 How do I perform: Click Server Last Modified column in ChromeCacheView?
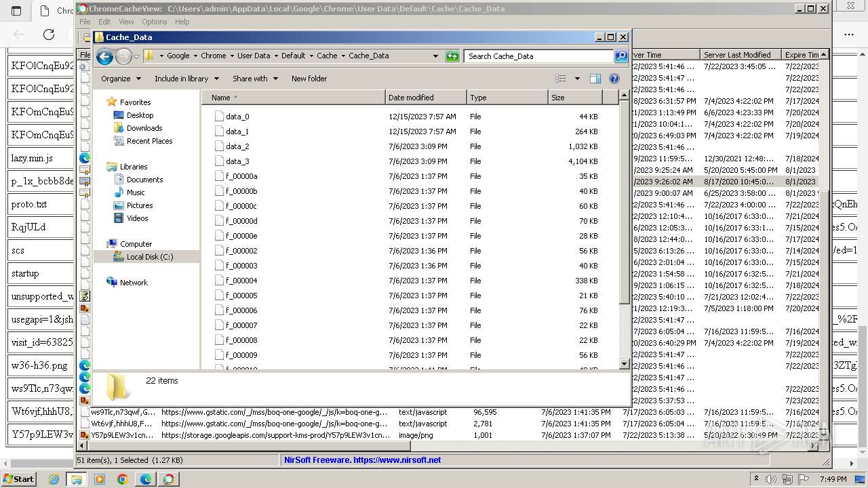click(x=741, y=55)
